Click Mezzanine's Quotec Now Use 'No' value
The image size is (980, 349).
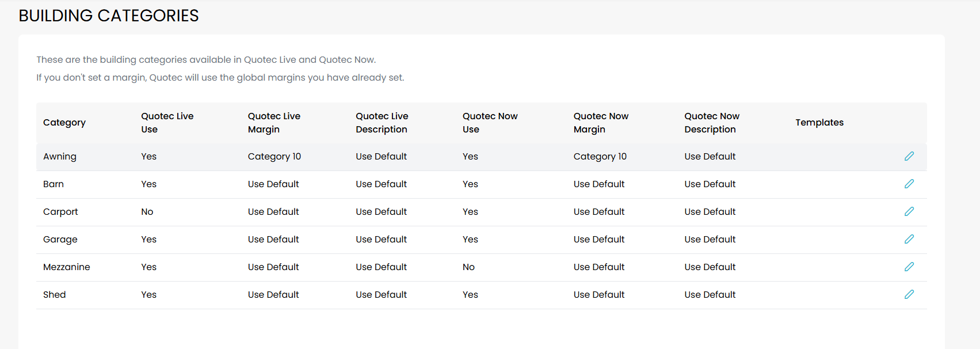pos(468,267)
